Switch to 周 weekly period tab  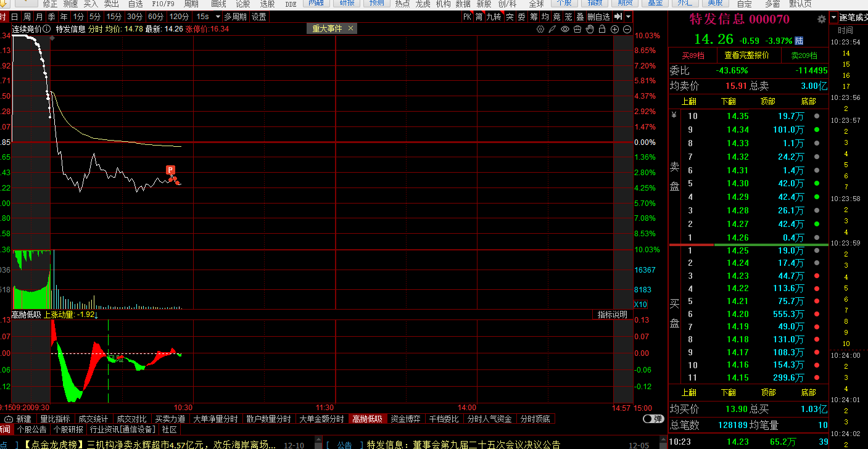[x=27, y=17]
